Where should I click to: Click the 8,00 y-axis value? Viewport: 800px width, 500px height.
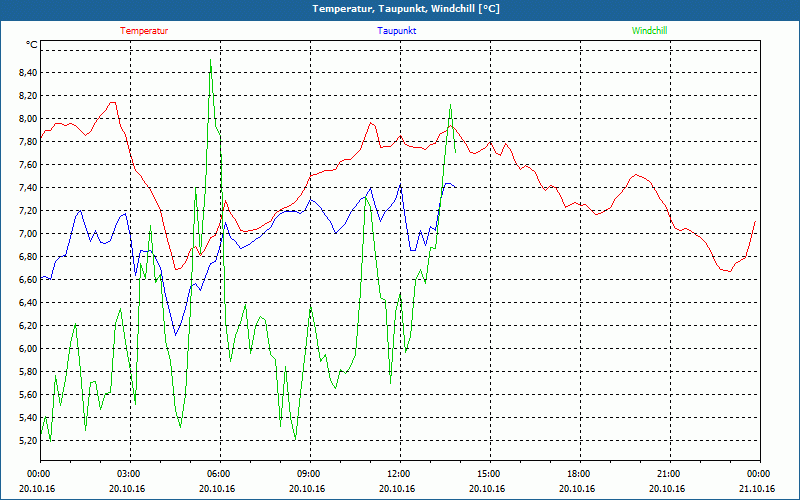click(x=28, y=119)
